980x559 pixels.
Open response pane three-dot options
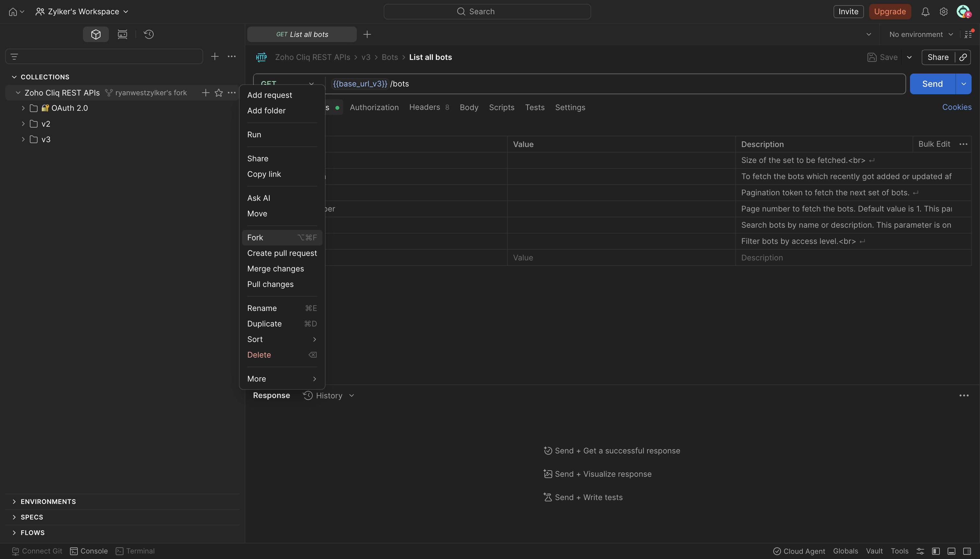[964, 395]
